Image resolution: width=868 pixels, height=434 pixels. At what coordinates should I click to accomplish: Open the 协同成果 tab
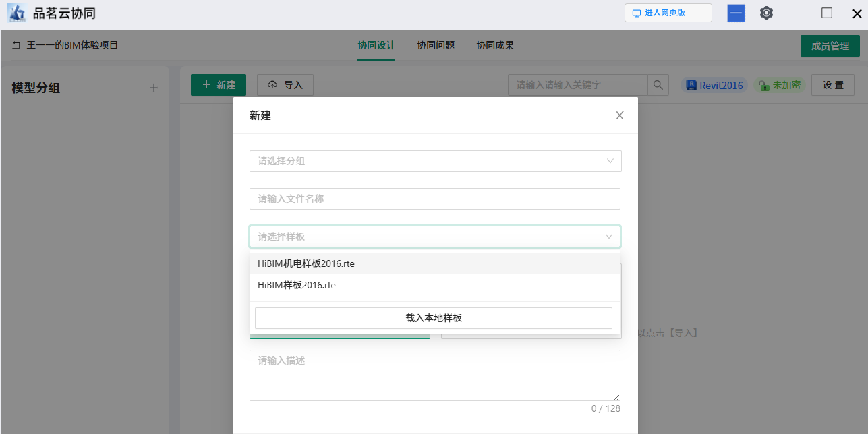495,46
